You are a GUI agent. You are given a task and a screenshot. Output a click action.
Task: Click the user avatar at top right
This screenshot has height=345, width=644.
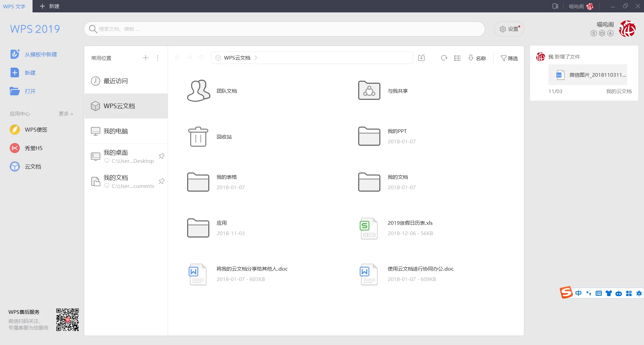click(x=627, y=29)
